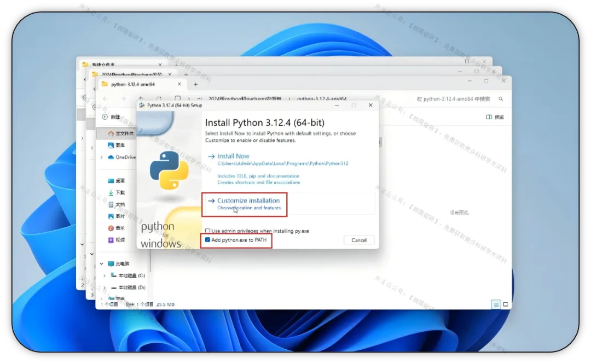Image resolution: width=591 pixels, height=364 pixels.
Task: Click Install Now in Python setup
Action: [x=233, y=156]
